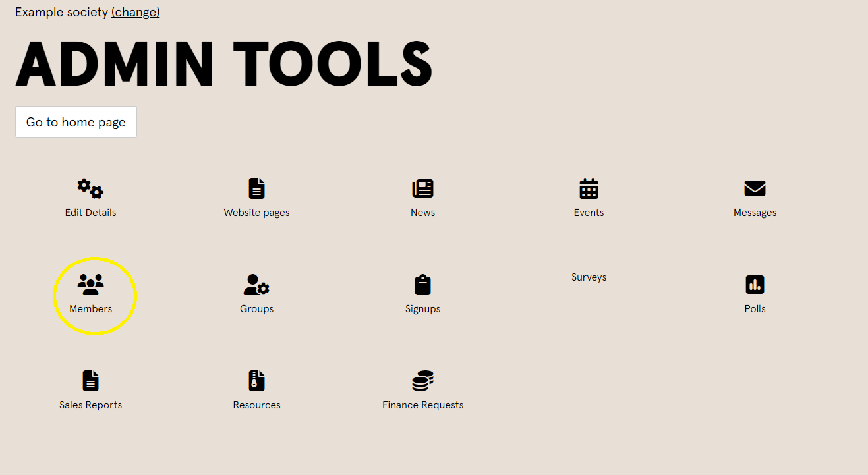Click the News text label
The height and width of the screenshot is (475, 868).
(x=422, y=213)
